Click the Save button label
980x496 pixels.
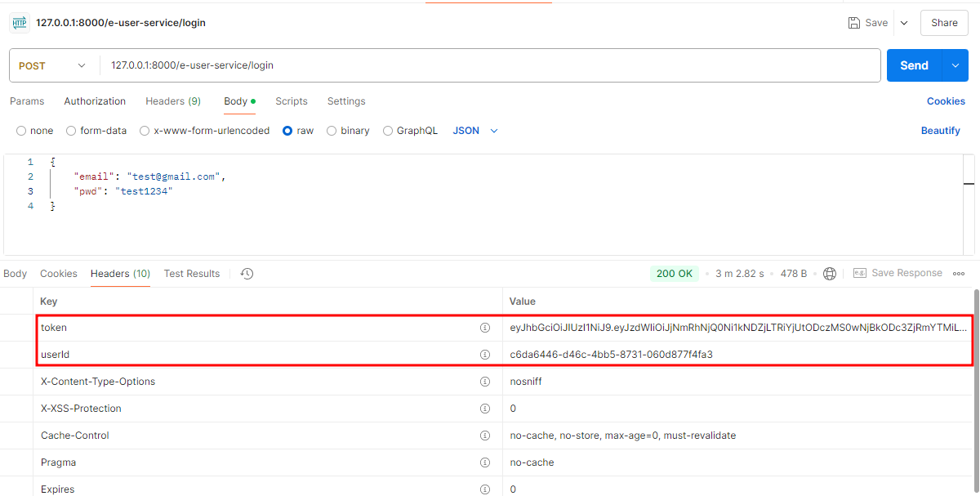pos(876,23)
